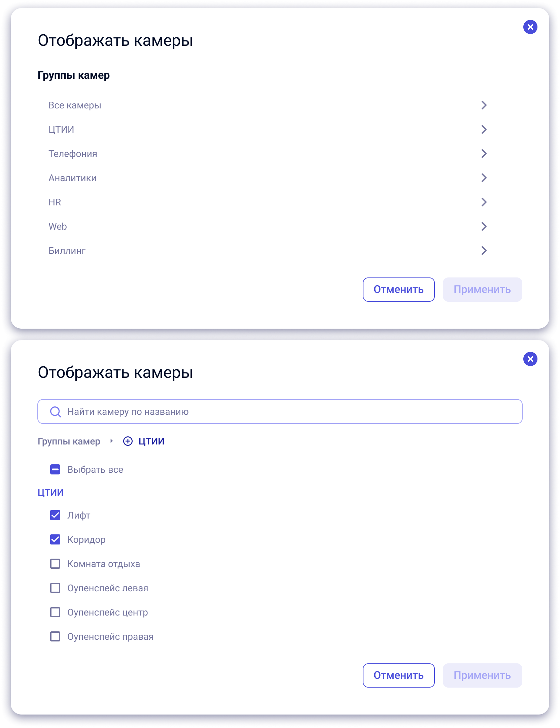Click Отменить in the top dialog
The width and height of the screenshot is (560, 728).
[x=398, y=290]
